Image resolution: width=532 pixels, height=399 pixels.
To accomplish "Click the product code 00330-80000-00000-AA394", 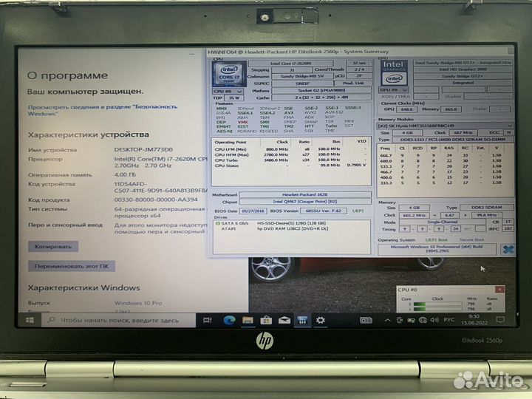I will point(156,199).
